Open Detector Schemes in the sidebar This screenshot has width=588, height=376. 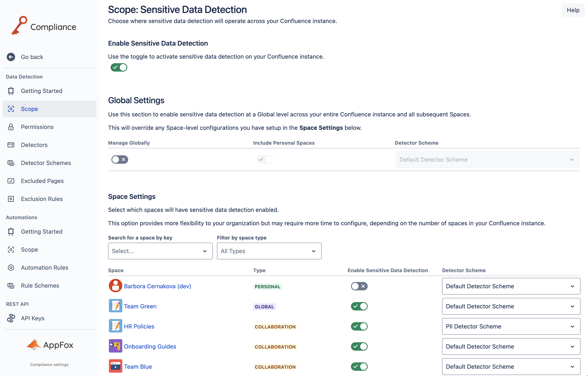point(46,163)
